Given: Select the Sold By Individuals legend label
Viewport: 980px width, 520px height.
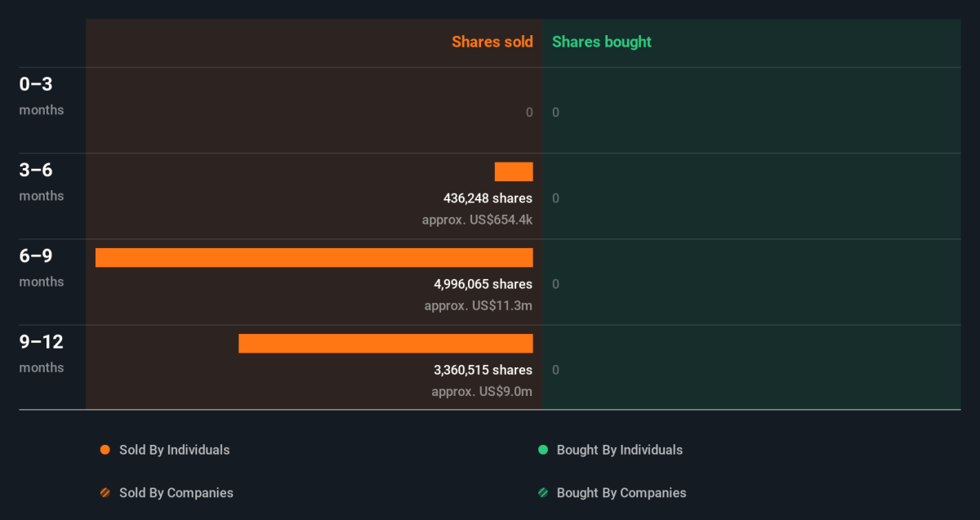Looking at the screenshot, I should pyautogui.click(x=175, y=450).
